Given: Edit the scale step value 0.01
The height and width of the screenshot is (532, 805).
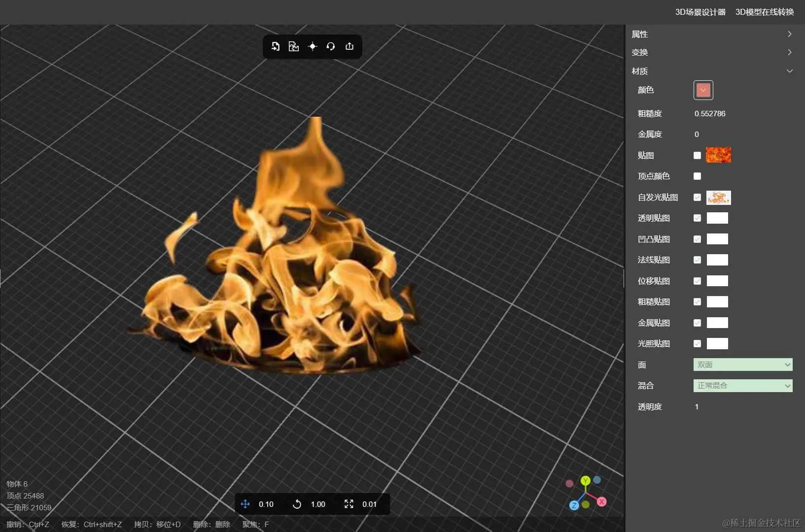Looking at the screenshot, I should 369,504.
